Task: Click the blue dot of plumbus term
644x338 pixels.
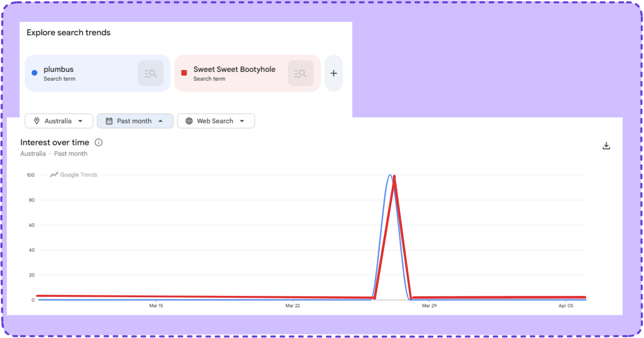Action: pyautogui.click(x=34, y=73)
